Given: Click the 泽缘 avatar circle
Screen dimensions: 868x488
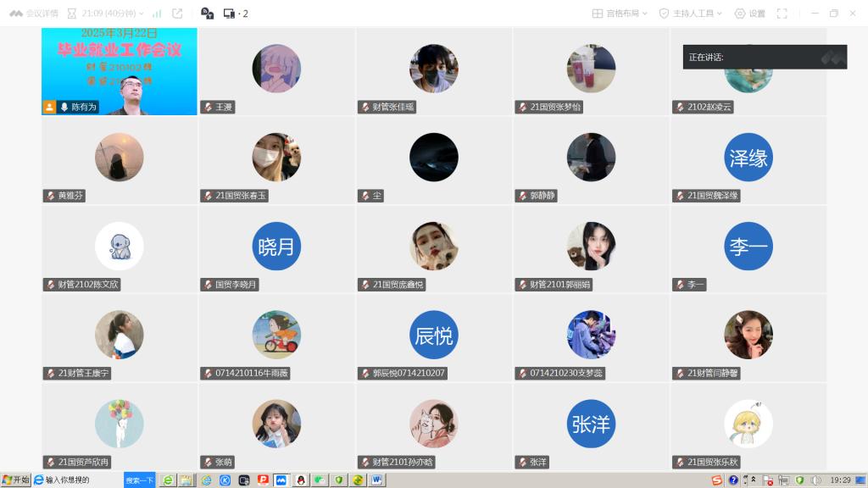Looking at the screenshot, I should (x=748, y=158).
